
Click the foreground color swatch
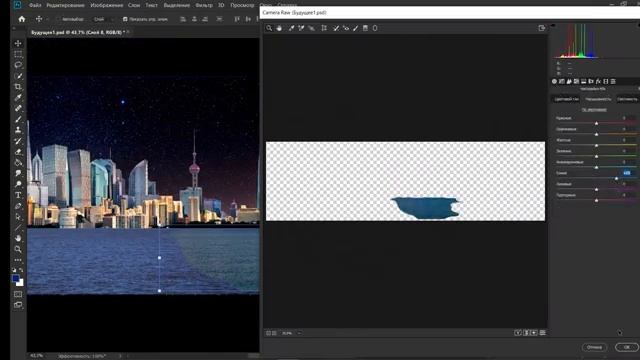[16, 278]
